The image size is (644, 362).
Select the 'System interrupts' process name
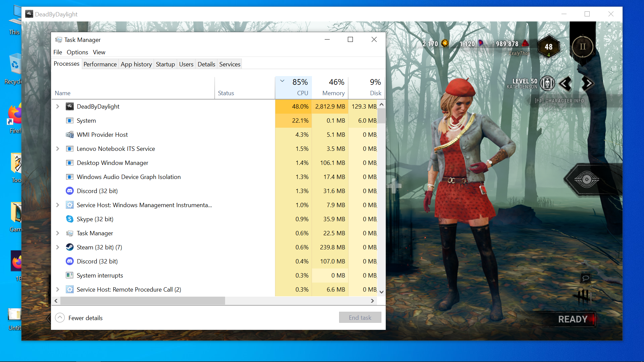[100, 276]
